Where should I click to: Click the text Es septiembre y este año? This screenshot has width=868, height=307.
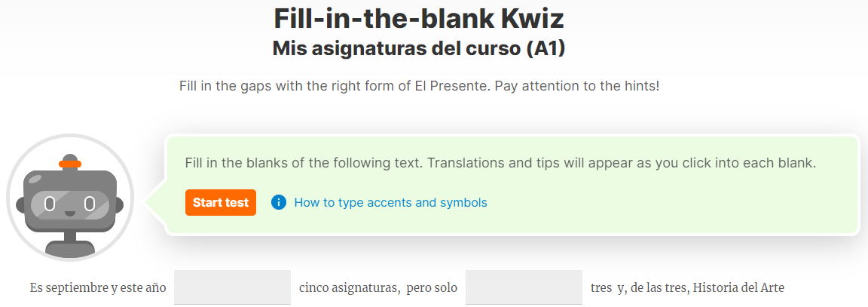(x=98, y=288)
